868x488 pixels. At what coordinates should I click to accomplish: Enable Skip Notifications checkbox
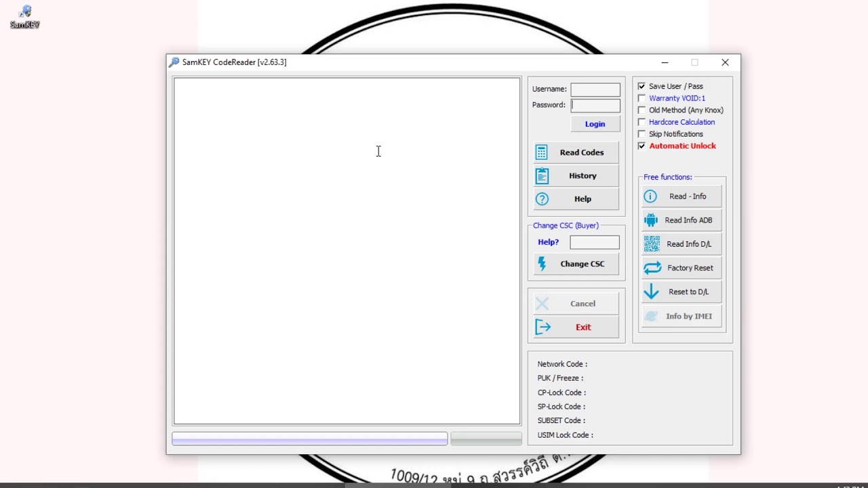point(642,134)
